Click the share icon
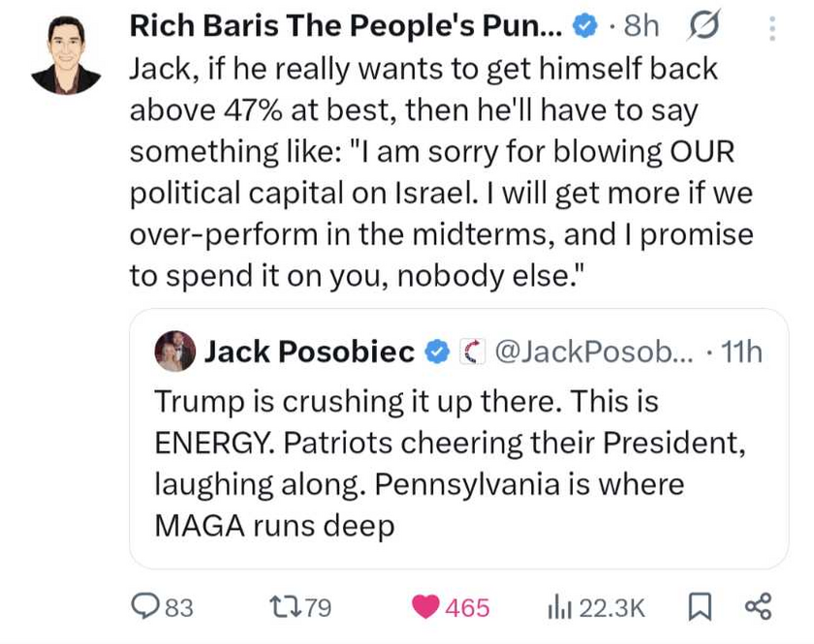 pos(757,607)
